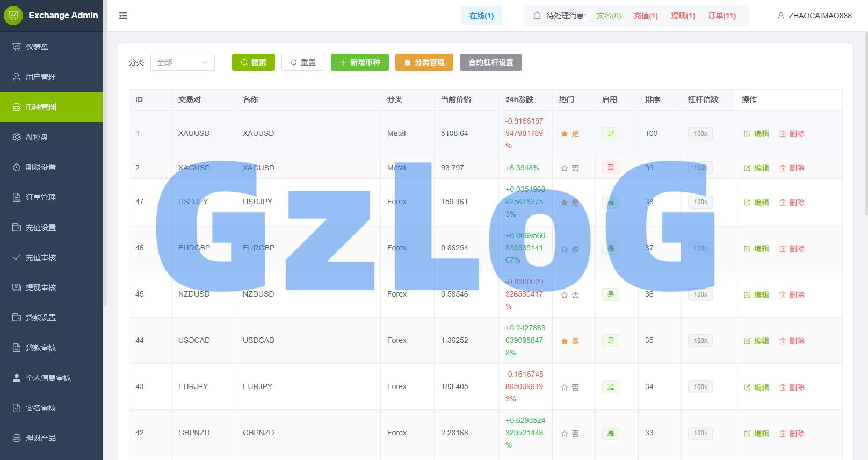Delete the GBPNZD row

(x=792, y=434)
